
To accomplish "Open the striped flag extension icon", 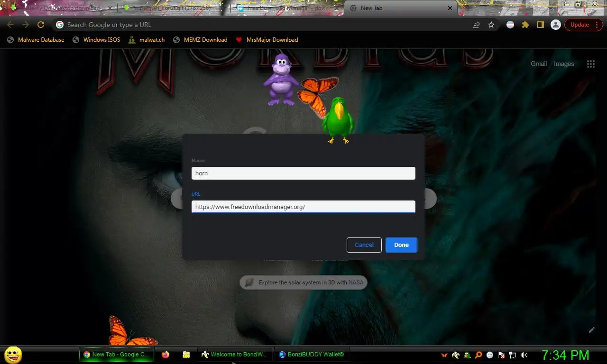I will (x=510, y=25).
